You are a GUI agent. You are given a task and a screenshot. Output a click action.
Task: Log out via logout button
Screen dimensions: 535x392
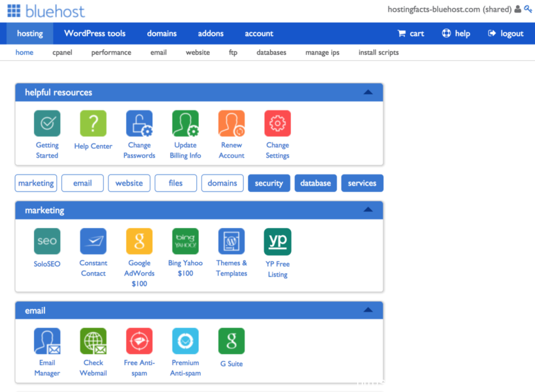tap(506, 33)
